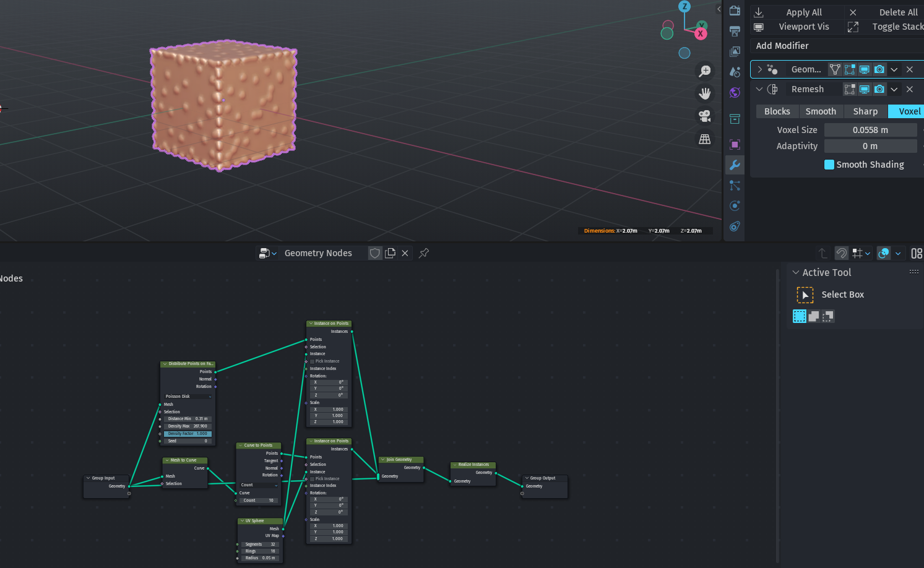924x568 pixels.
Task: Open the World properties tab
Action: click(x=735, y=92)
